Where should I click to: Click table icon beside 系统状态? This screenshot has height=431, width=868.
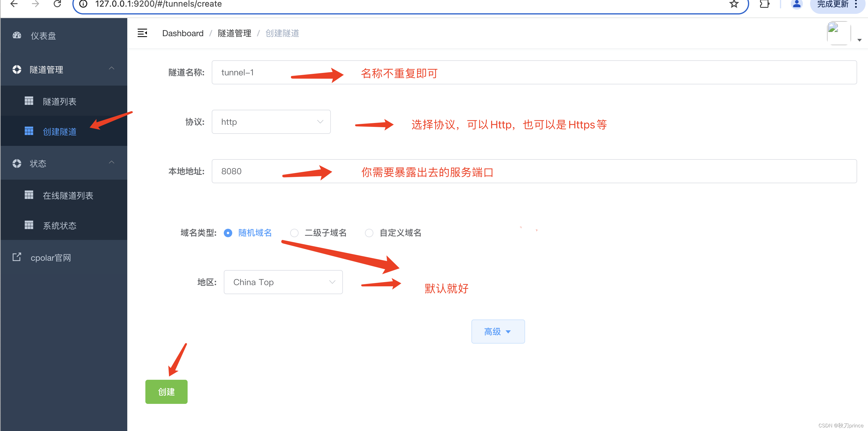29,225
